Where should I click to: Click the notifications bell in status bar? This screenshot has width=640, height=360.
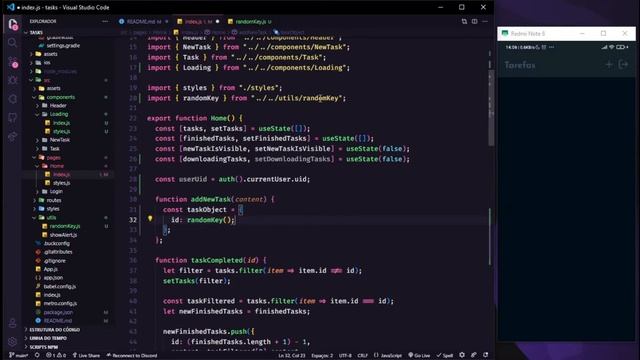click(486, 356)
